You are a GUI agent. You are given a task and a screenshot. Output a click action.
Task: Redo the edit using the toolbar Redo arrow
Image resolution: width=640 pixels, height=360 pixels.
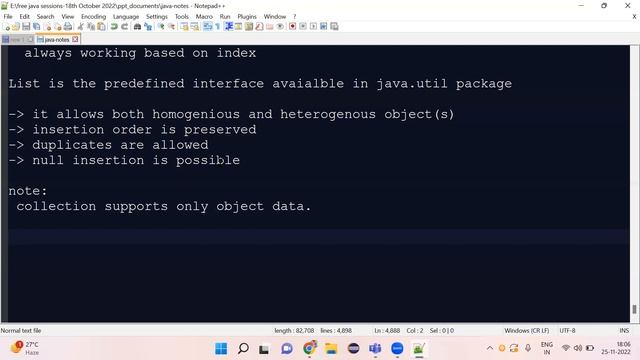point(124,27)
